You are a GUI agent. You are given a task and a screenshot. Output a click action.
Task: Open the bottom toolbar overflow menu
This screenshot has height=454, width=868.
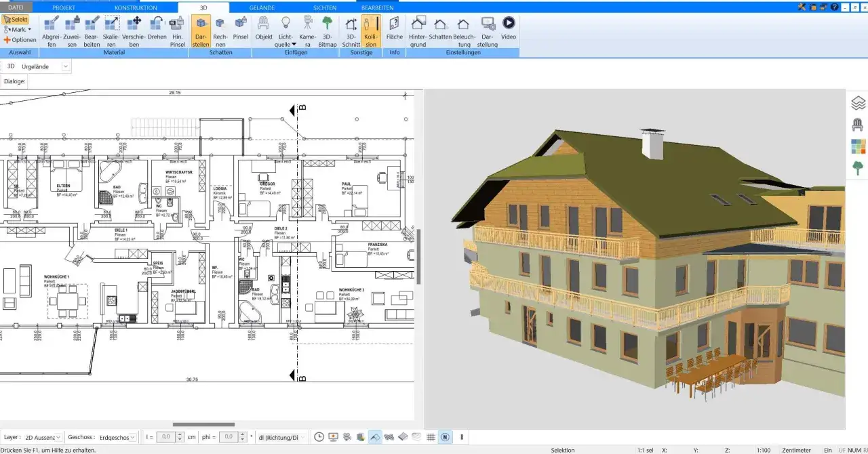pyautogui.click(x=462, y=437)
